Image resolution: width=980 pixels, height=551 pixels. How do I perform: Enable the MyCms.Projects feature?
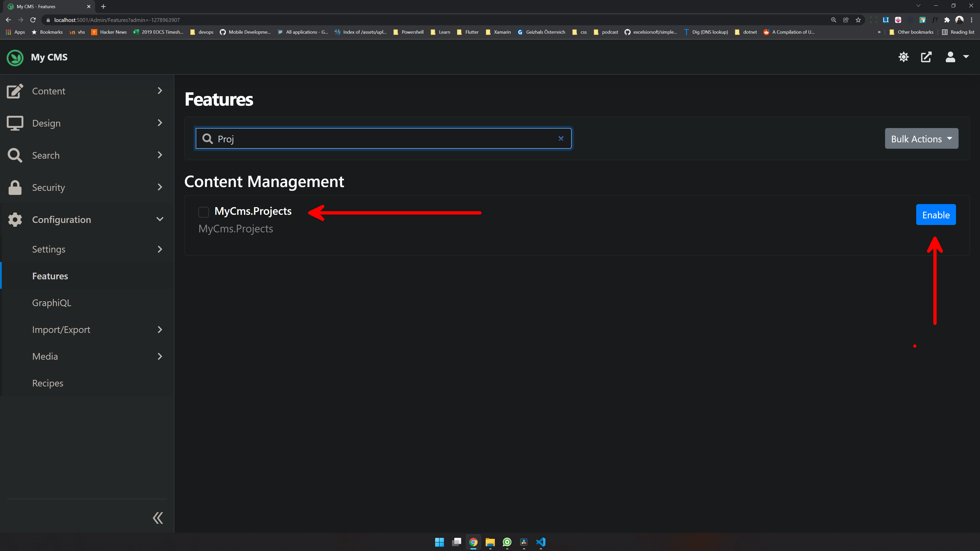(x=936, y=215)
